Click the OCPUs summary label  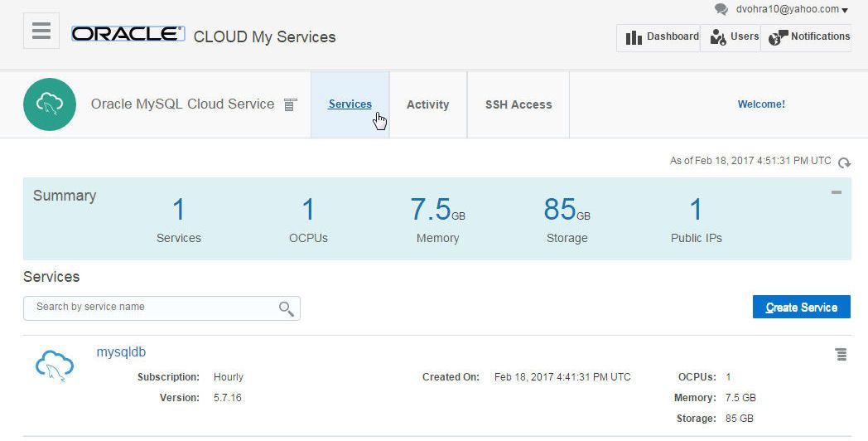pyautogui.click(x=308, y=238)
